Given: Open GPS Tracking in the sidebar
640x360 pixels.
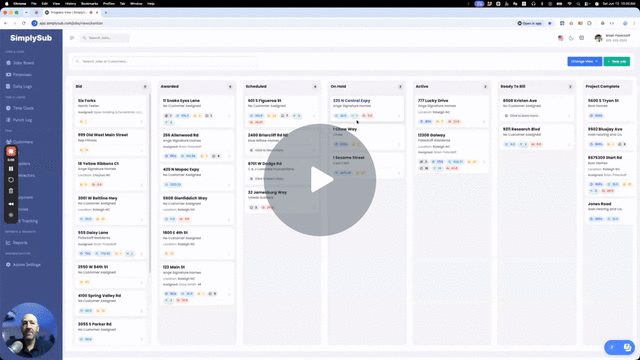Looking at the screenshot, I should (28, 221).
